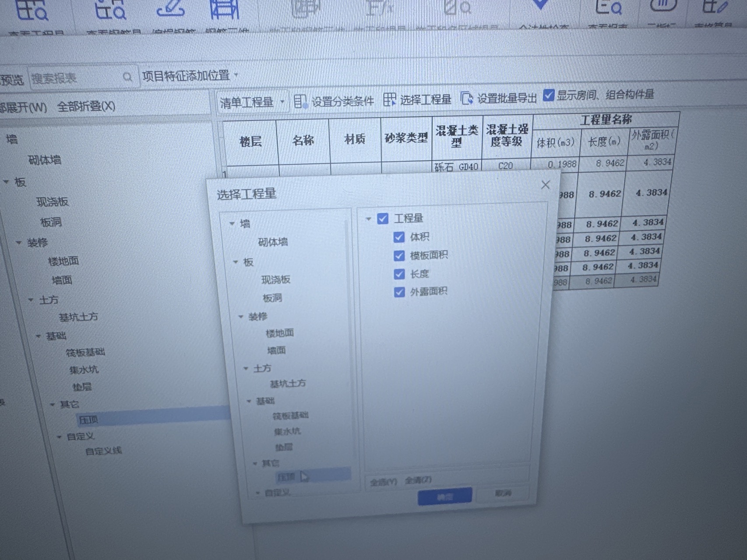The width and height of the screenshot is (747, 560).
Task: Click the 混凝土强度等级 column header
Action: tap(507, 135)
